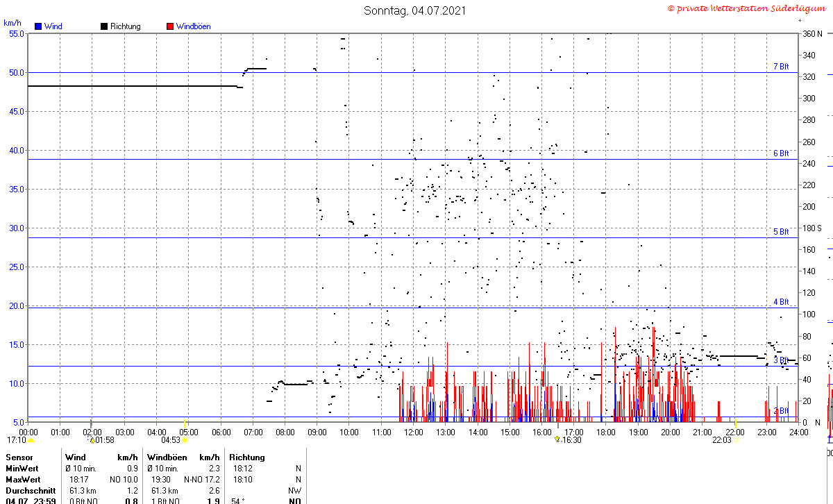The height and width of the screenshot is (504, 833).
Task: Click the MaxWert row label in table
Action: point(22,480)
